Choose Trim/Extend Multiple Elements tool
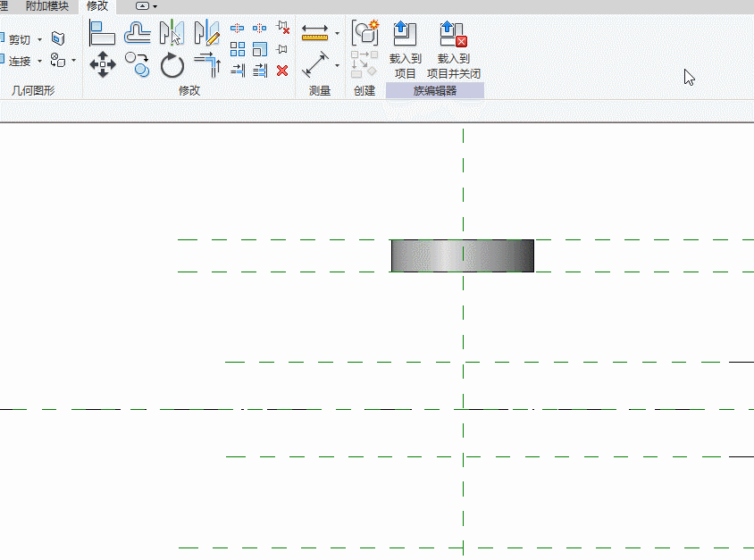754x560 pixels. 260,71
